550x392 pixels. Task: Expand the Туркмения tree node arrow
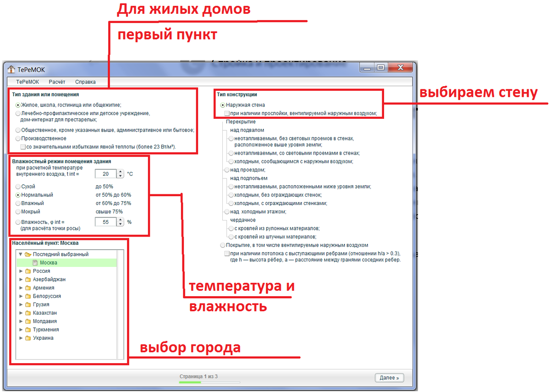21,330
